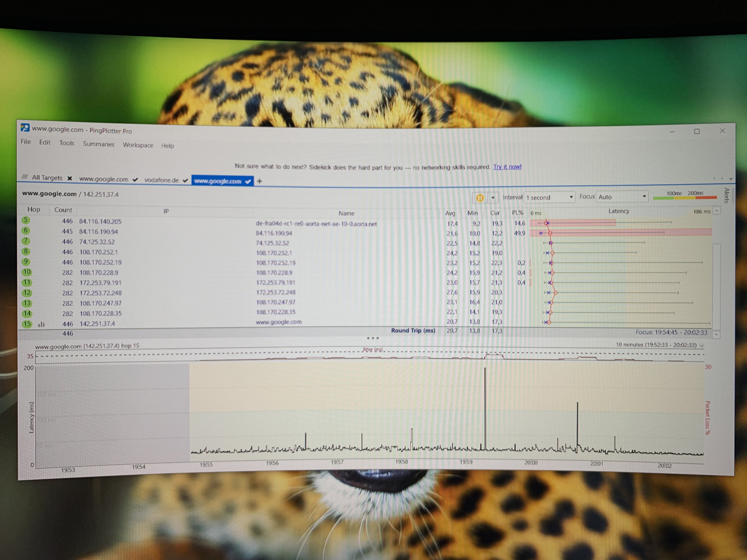The image size is (747, 560).
Task: Click the 'Focus: 19:54:45 - 20:02:33' status text
Action: (671, 332)
